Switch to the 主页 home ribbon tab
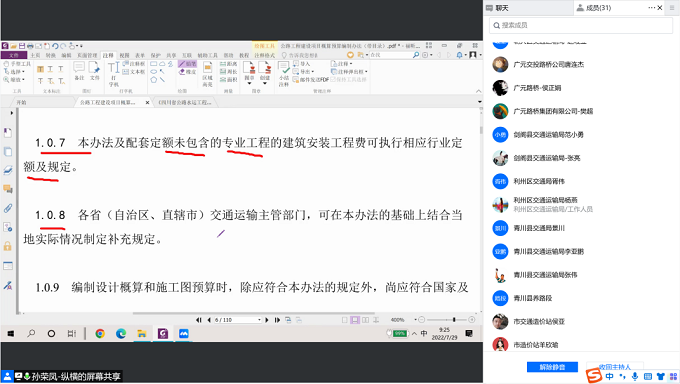 [x=35, y=55]
